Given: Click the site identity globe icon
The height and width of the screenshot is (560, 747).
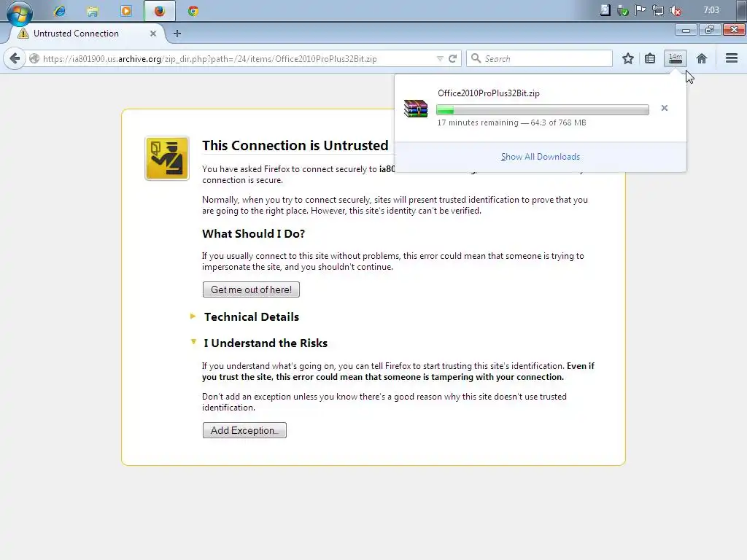Looking at the screenshot, I should [34, 58].
